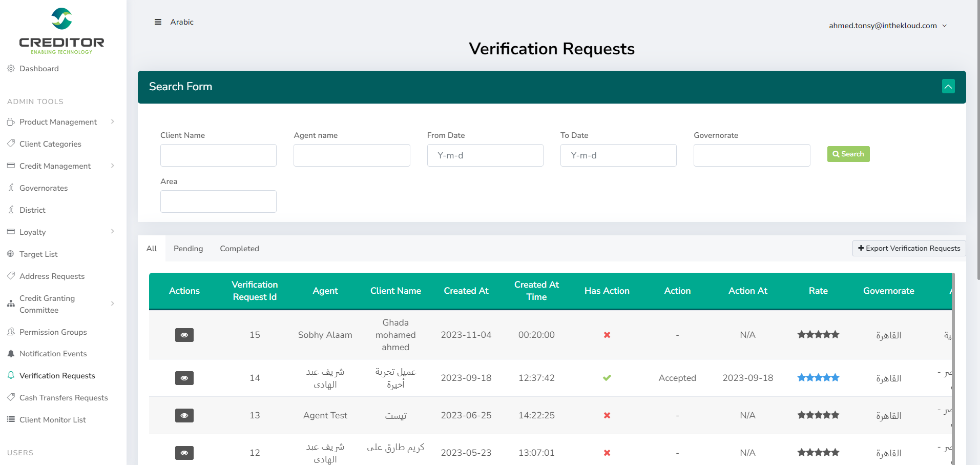Image resolution: width=980 pixels, height=465 pixels.
Task: Switch to the Pending tab
Action: 188,249
